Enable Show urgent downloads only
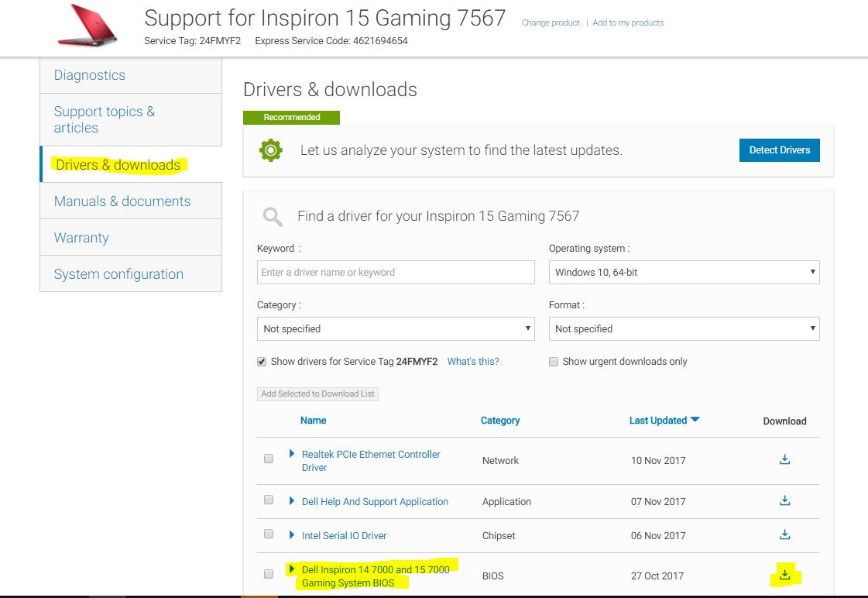This screenshot has width=868, height=598. coord(554,362)
